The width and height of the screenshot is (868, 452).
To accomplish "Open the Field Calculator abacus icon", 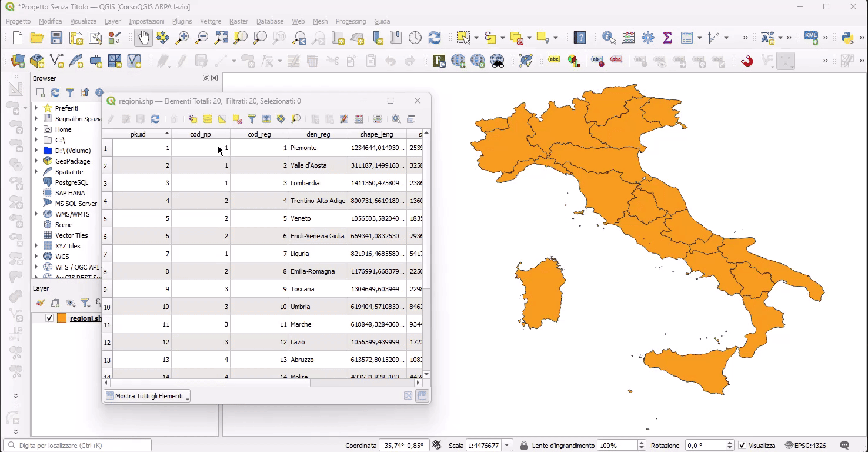I will [629, 38].
